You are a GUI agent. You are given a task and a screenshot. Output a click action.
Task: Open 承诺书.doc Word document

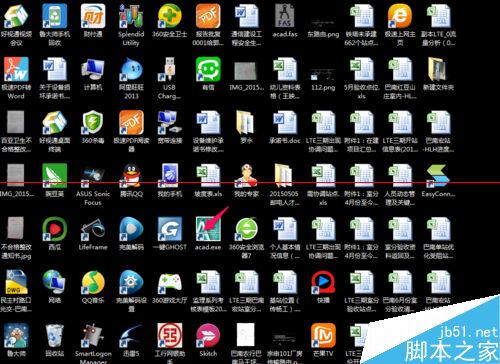click(x=285, y=122)
